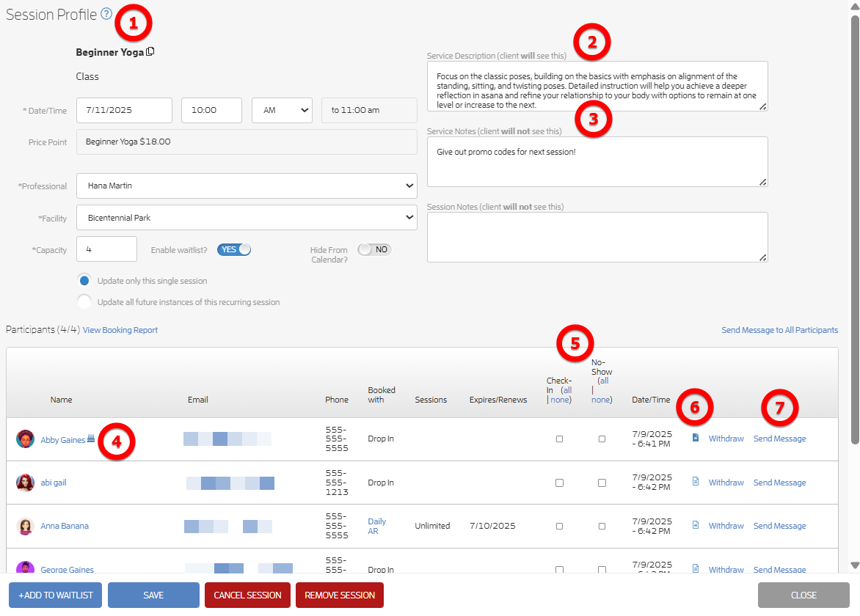Image resolution: width=860 pixels, height=616 pixels.
Task: Click the vertical scrollbar thumb
Action: [x=855, y=230]
